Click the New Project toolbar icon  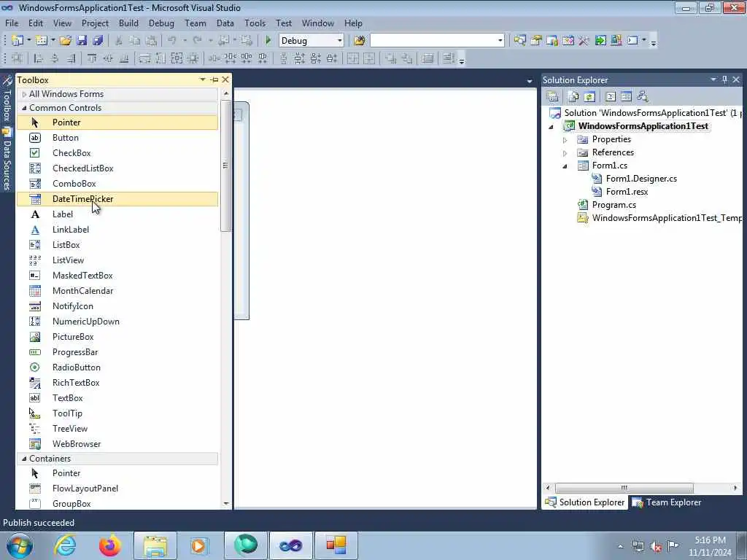(x=18, y=41)
